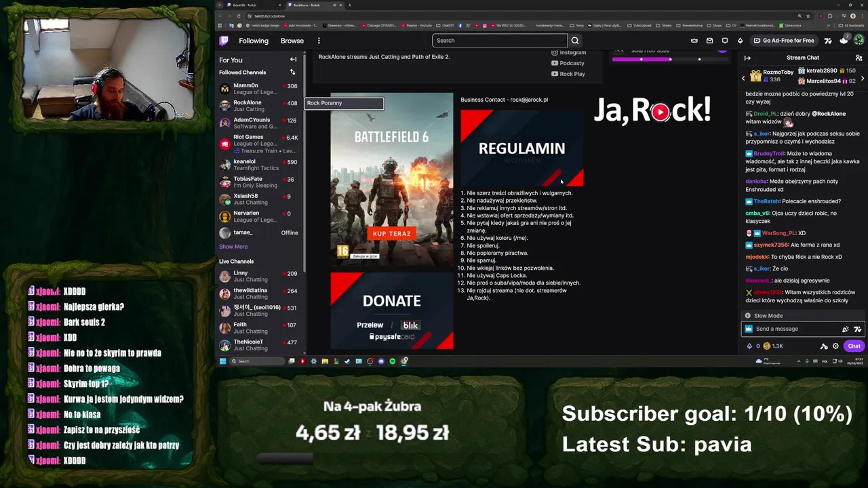The height and width of the screenshot is (488, 868).
Task: Open the Browse tab
Action: click(x=292, y=41)
